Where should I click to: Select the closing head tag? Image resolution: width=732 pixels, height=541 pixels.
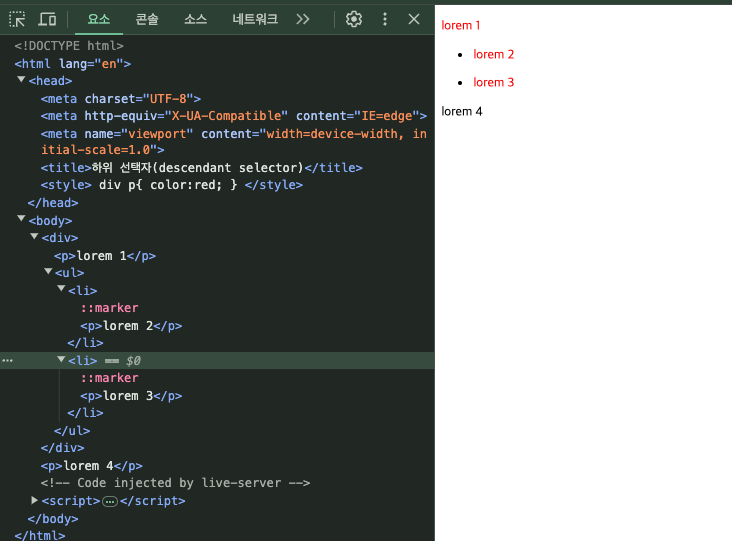point(53,203)
